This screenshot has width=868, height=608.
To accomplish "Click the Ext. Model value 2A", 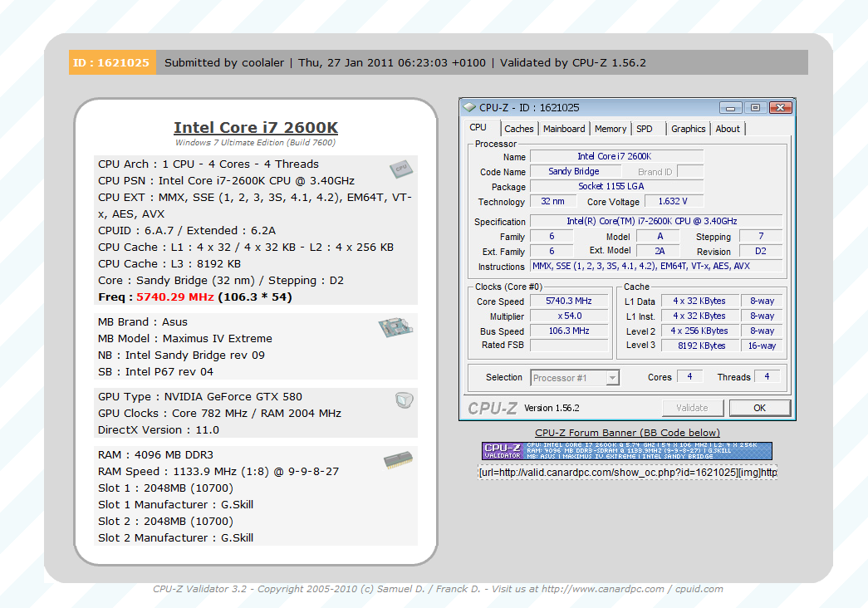I will 660,251.
